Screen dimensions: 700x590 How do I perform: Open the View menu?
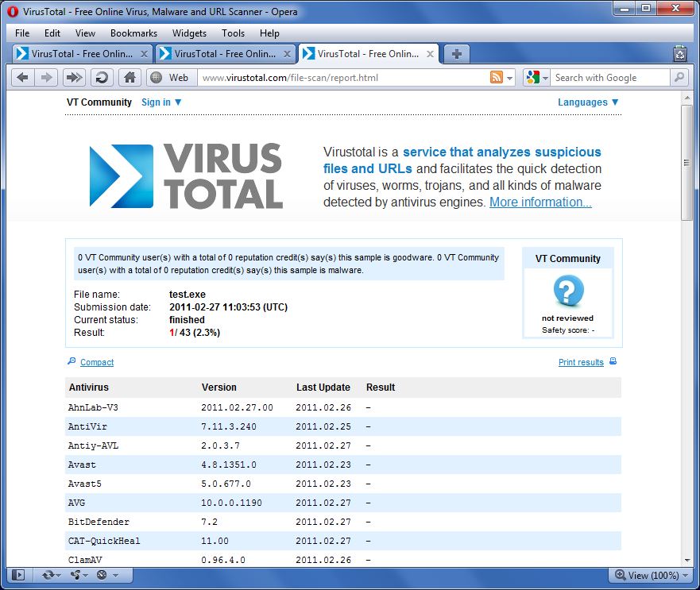85,33
